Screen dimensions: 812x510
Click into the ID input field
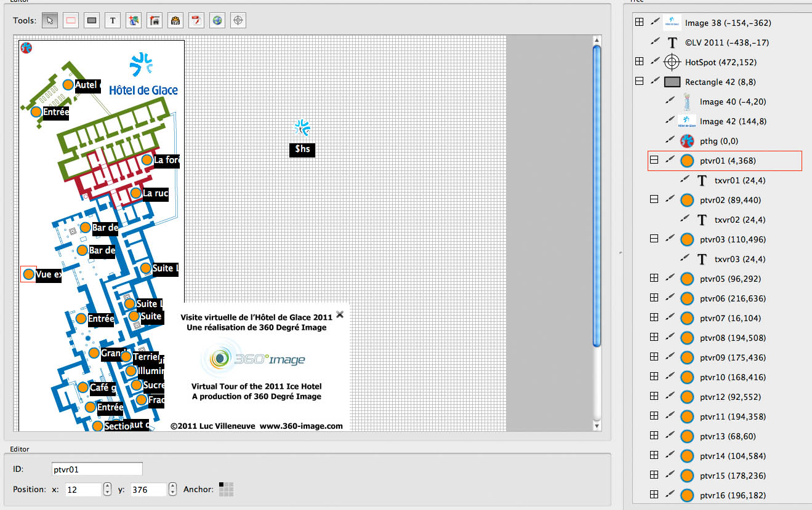tap(97, 469)
